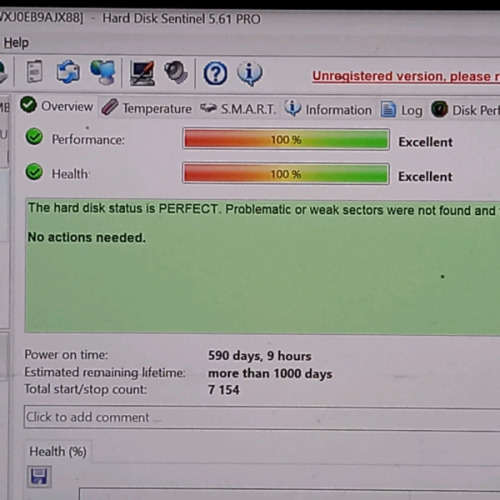Click the blue info bubble icon
The width and height of the screenshot is (500, 500).
tap(250, 73)
